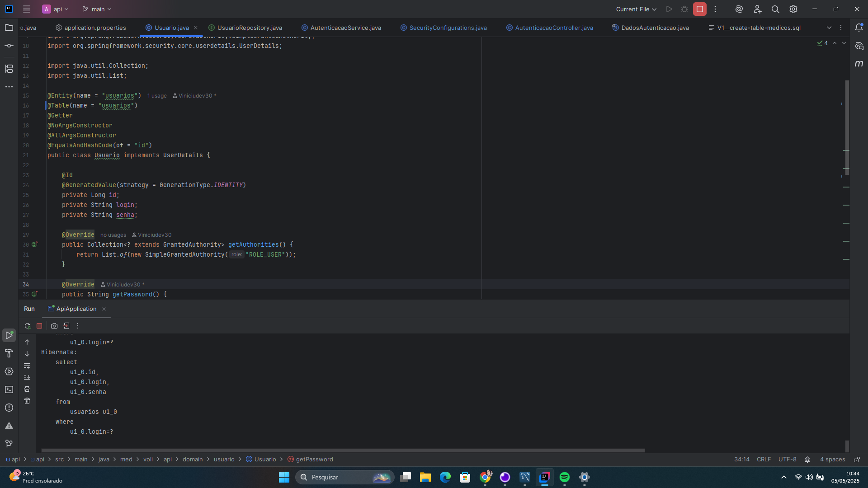Open the title bar more actions menu
Screen dimensions: 868x488
[715, 9]
